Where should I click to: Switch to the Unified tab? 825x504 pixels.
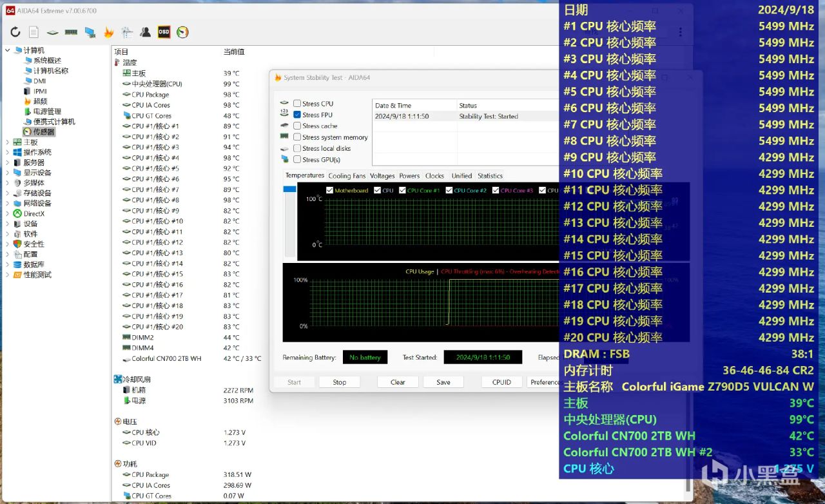[x=461, y=176]
